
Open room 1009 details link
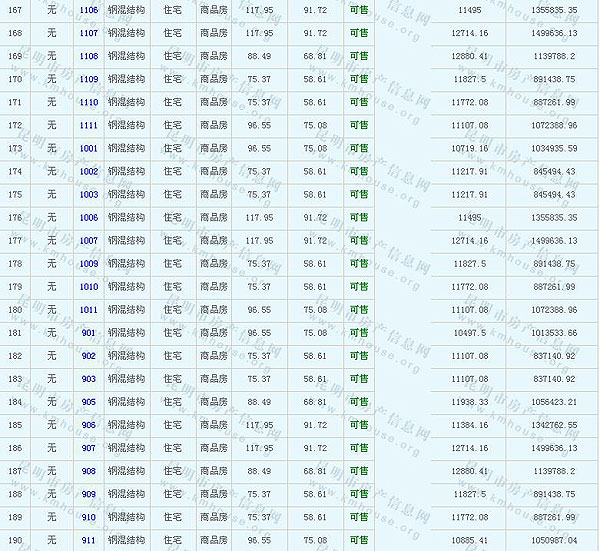[89, 264]
